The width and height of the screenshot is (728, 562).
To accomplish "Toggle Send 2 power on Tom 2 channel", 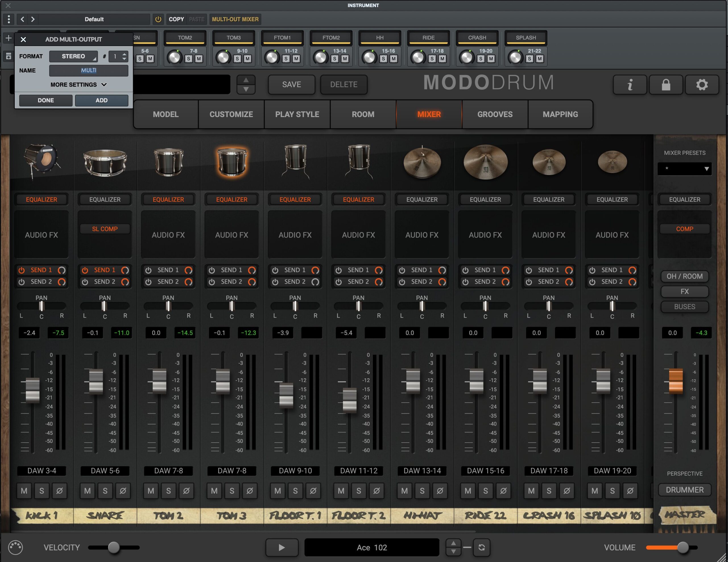I will click(148, 282).
